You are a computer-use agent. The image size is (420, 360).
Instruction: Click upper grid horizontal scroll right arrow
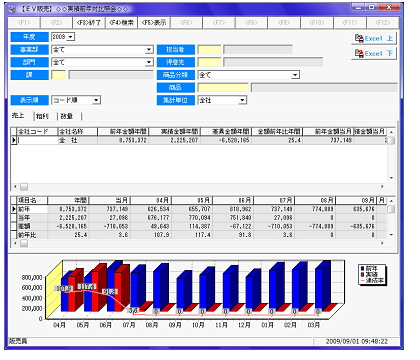coord(382,187)
